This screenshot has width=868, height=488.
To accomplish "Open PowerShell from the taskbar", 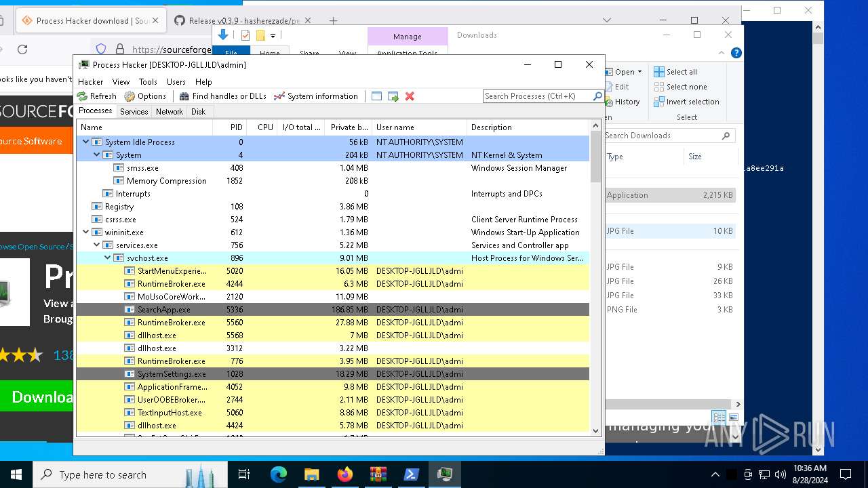I will [411, 474].
